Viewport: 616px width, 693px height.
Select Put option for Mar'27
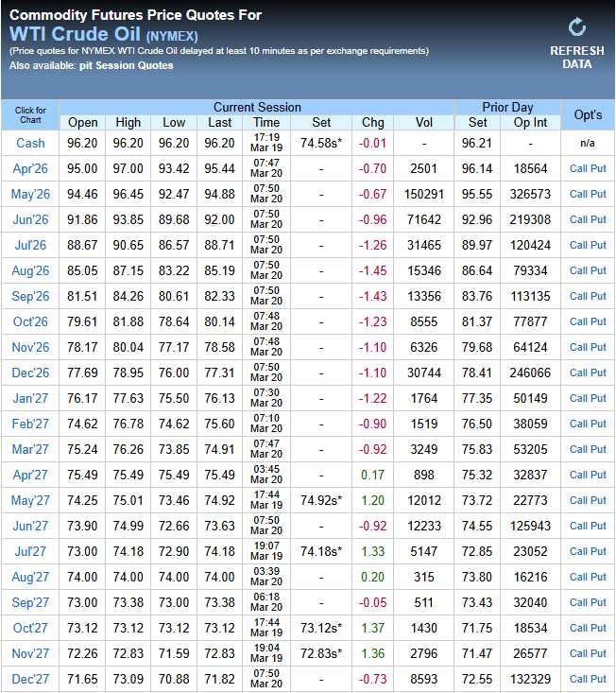tap(599, 449)
